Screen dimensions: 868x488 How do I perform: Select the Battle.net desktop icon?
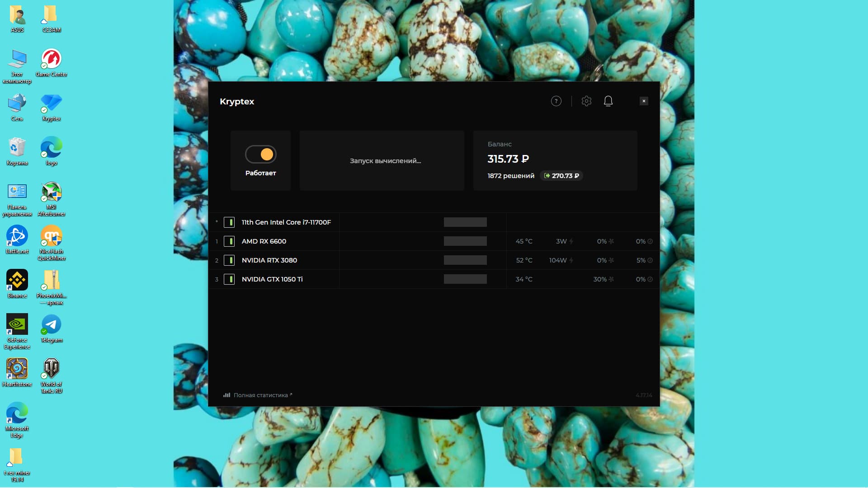[17, 240]
